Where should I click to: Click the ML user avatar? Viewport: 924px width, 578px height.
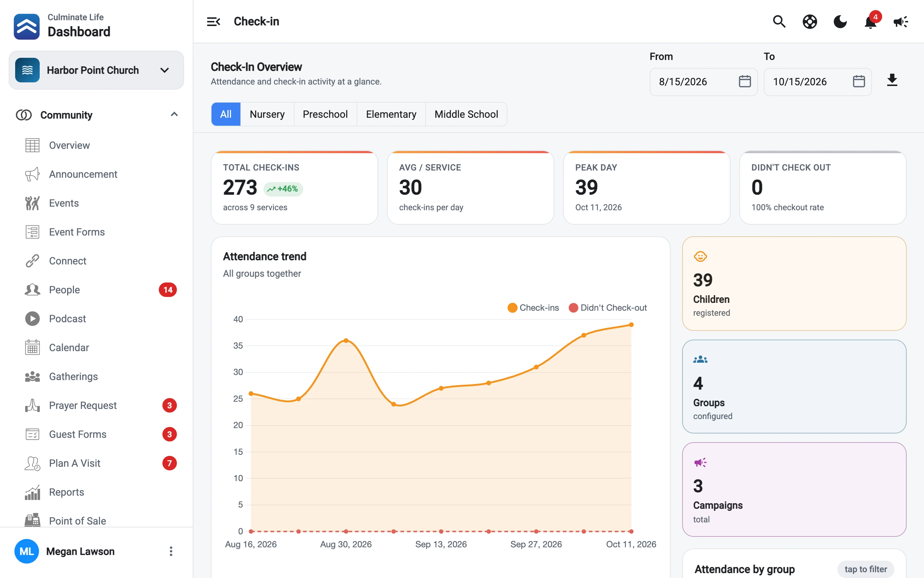pos(26,551)
